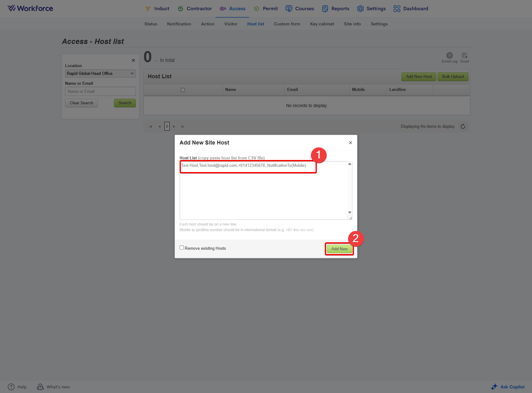Click the refresh icon in pager

click(463, 127)
